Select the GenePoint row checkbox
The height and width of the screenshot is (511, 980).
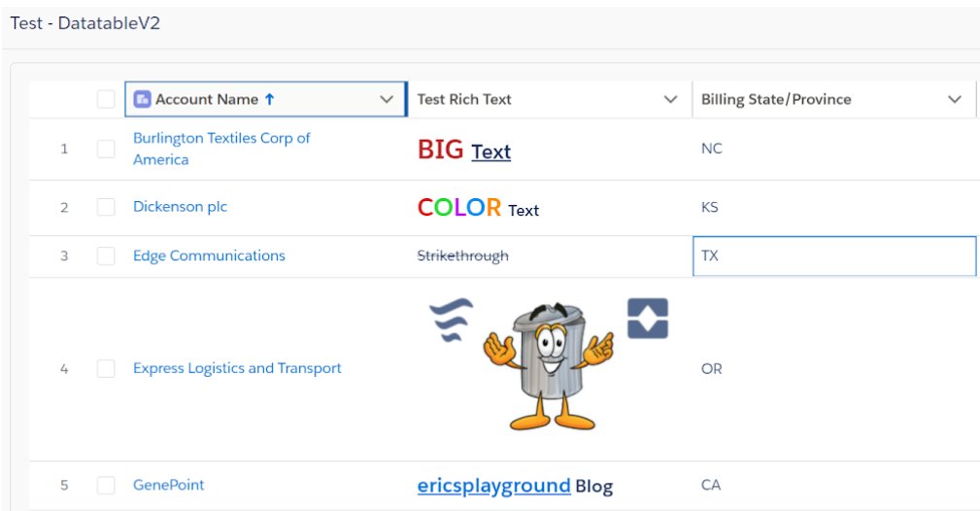106,485
